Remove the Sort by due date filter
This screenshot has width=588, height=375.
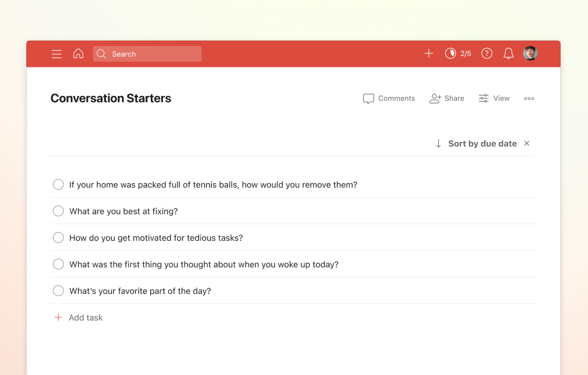click(x=527, y=144)
